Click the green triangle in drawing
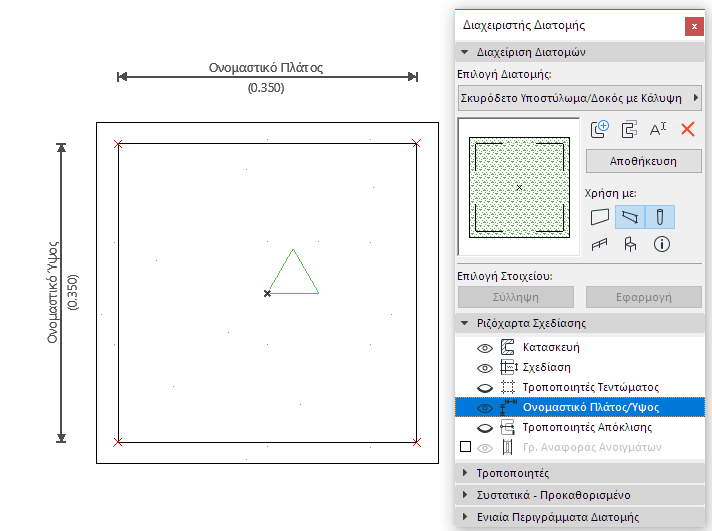 [294, 272]
